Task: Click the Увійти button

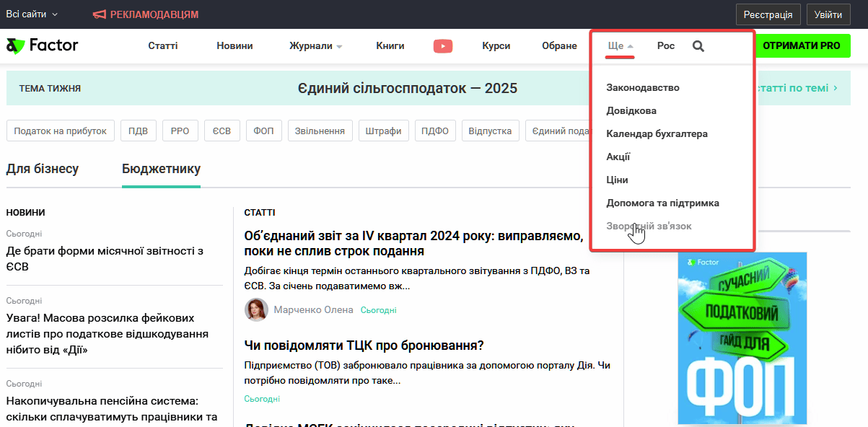Action: [828, 14]
